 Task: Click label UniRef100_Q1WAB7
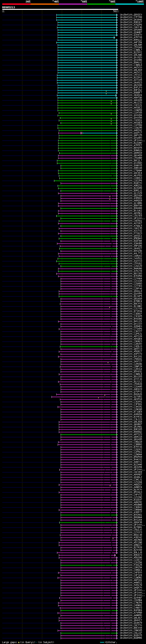coord(131,32)
